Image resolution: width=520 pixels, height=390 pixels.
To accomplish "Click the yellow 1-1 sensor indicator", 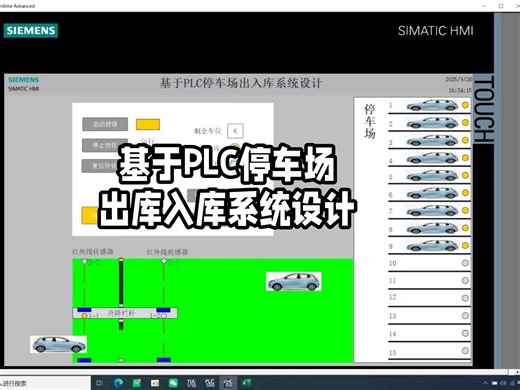I will 85,316.
